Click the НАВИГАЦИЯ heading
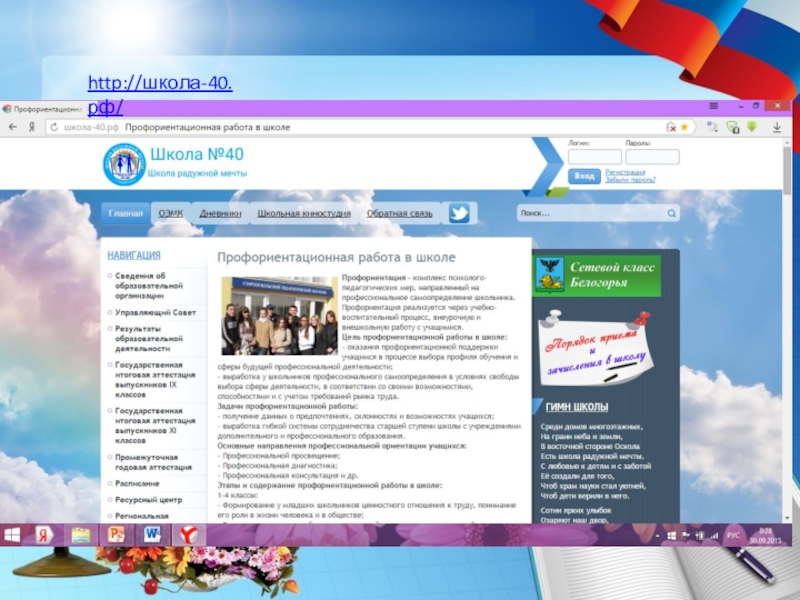The width and height of the screenshot is (800, 600). [x=134, y=255]
